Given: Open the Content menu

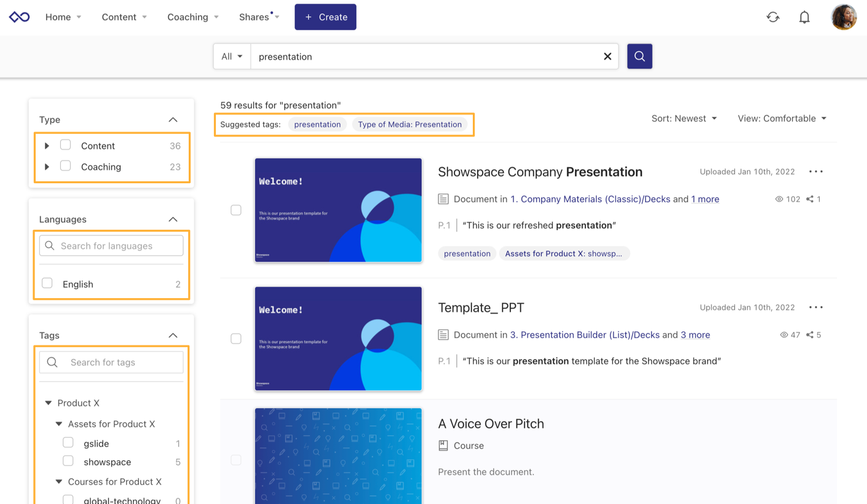Looking at the screenshot, I should tap(124, 17).
